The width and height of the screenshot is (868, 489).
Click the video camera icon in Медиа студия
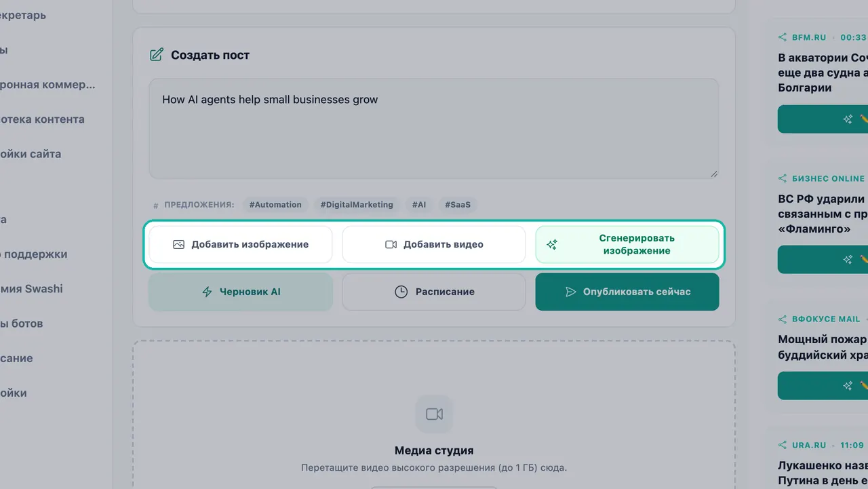[x=434, y=414]
